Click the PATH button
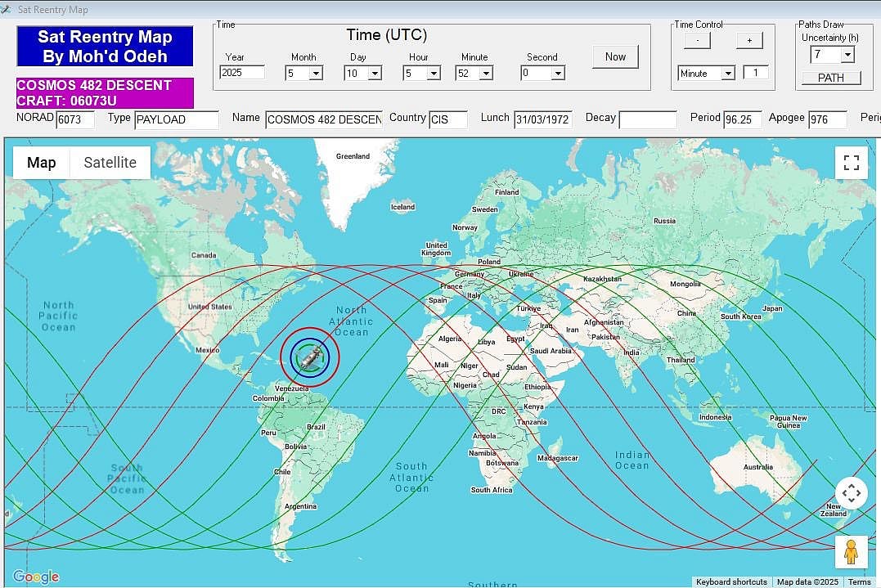Screen dimensions: 881x588 [830, 78]
